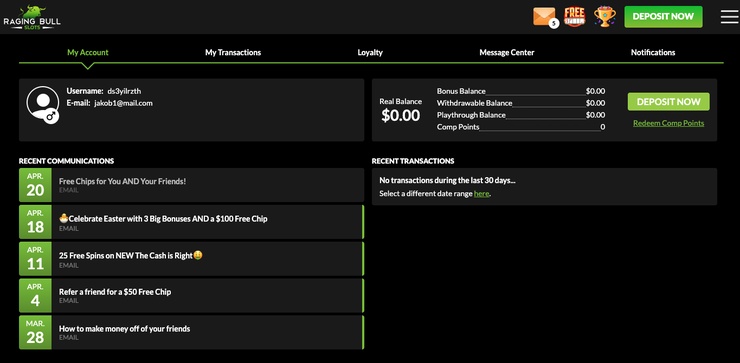Click the Mar. 28 date badge
This screenshot has width=740, height=363.
click(35, 332)
